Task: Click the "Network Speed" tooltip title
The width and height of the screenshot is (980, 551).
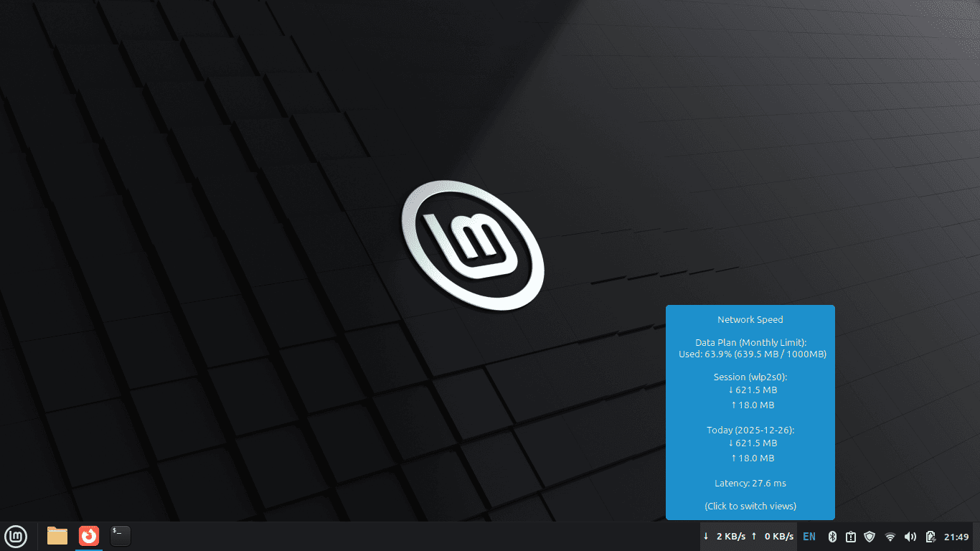Action: 750,319
